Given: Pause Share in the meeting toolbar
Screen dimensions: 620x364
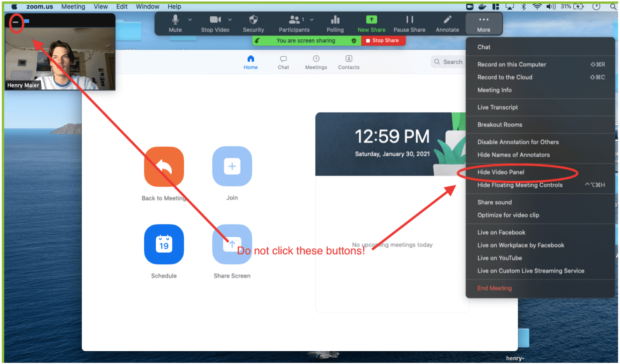Looking at the screenshot, I should (x=409, y=24).
